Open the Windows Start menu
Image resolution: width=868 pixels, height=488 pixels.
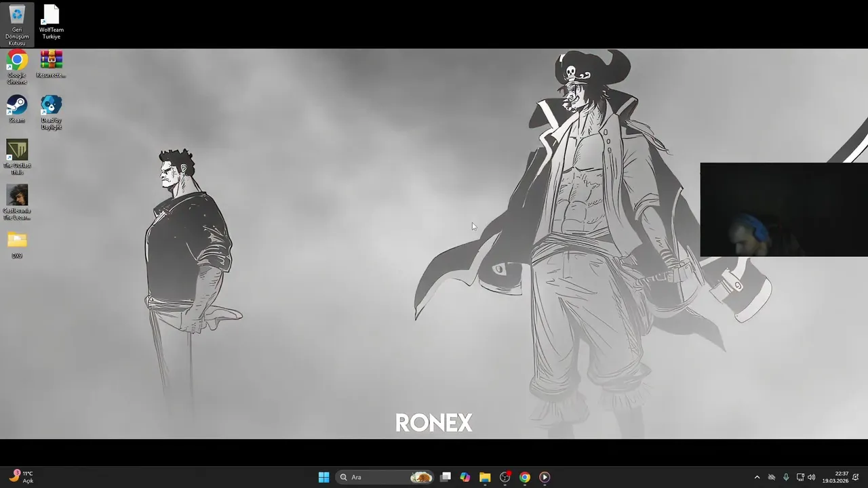[323, 477]
